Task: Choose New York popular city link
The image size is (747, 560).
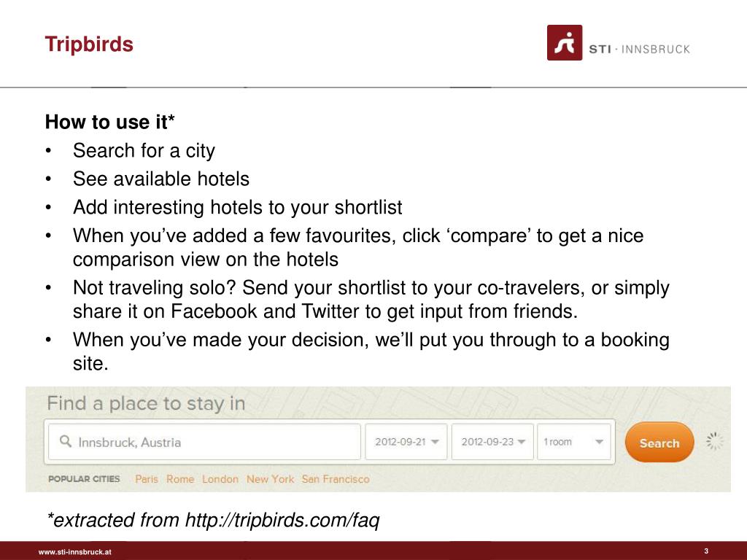Action: [x=270, y=479]
